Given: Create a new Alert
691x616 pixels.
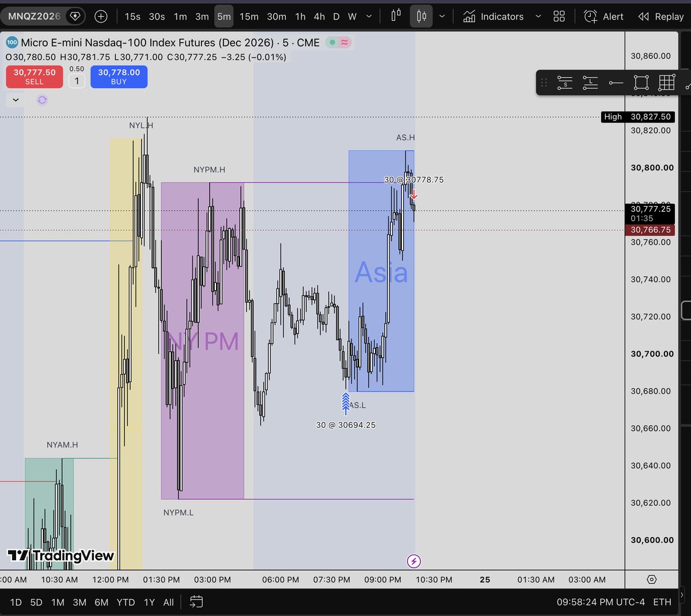Looking at the screenshot, I should pyautogui.click(x=603, y=17).
